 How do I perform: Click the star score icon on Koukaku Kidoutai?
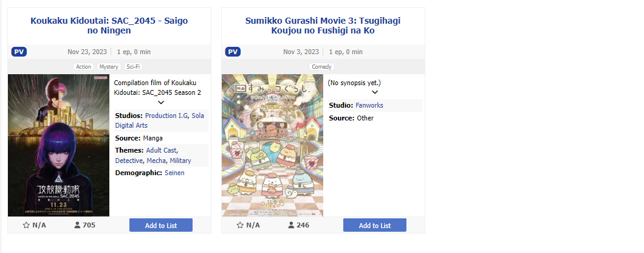point(26,225)
